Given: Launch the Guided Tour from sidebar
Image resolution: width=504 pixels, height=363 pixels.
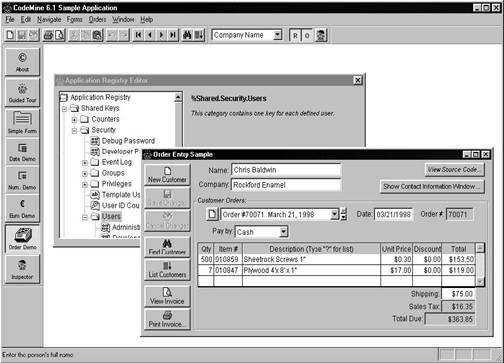Looking at the screenshot, I should (x=22, y=93).
